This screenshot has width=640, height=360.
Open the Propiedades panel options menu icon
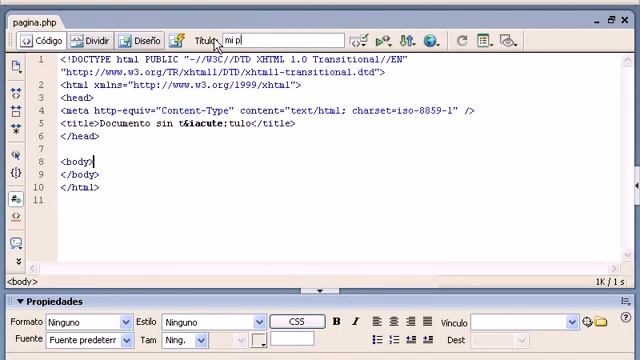(x=626, y=301)
